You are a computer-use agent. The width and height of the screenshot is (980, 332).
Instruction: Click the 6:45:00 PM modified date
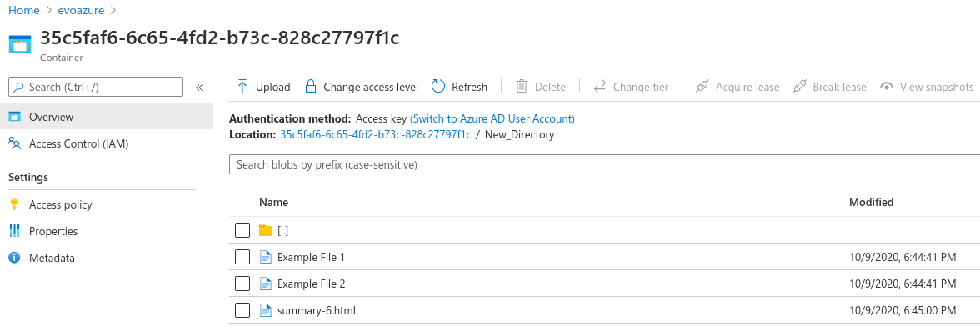coord(902,310)
